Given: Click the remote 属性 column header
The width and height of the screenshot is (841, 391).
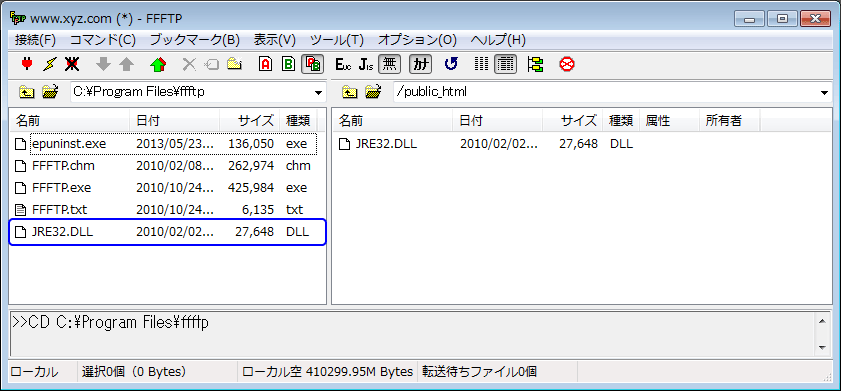Looking at the screenshot, I should tap(669, 121).
